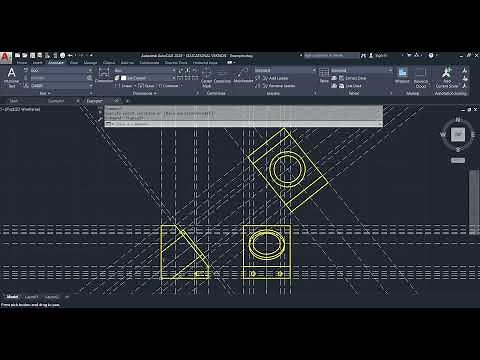Open the text style dropdown in Text panel
This screenshot has width=480, height=360.
pos(90,70)
